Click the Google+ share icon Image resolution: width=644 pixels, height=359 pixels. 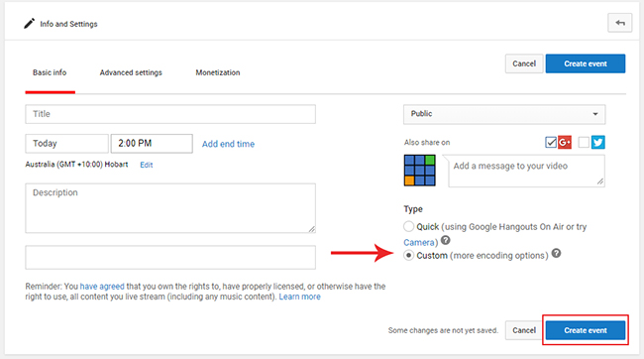[565, 142]
